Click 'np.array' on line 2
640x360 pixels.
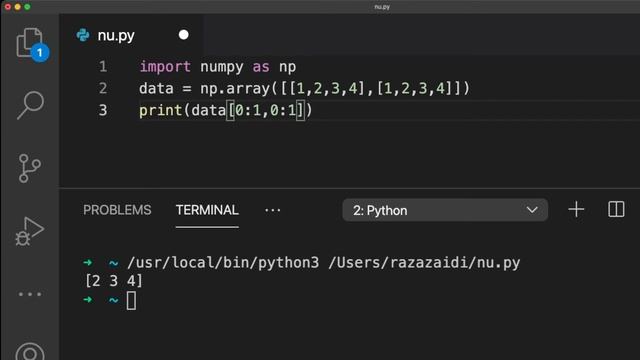click(x=235, y=89)
